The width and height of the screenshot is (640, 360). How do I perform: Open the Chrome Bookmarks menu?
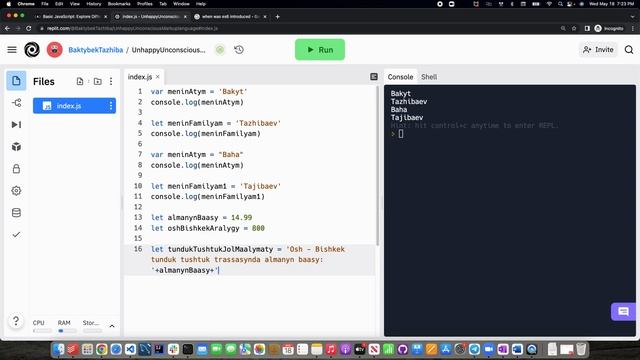point(119,4)
